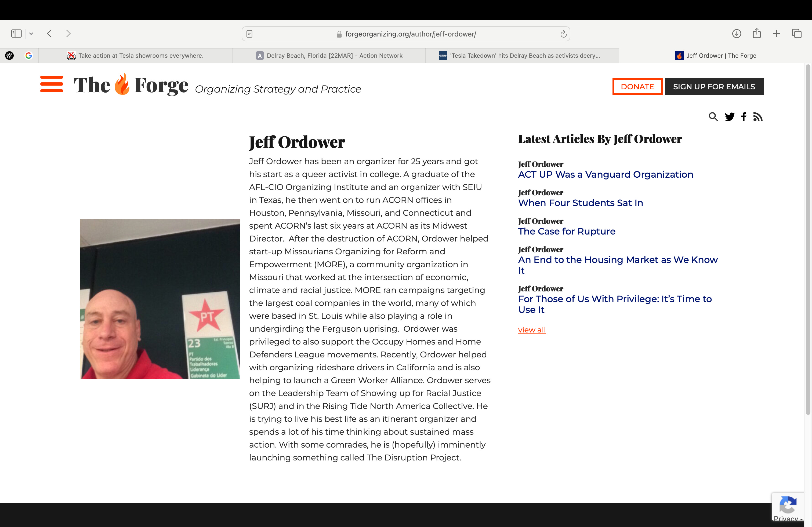Open a new tab with plus
The width and height of the screenshot is (812, 527).
point(776,33)
